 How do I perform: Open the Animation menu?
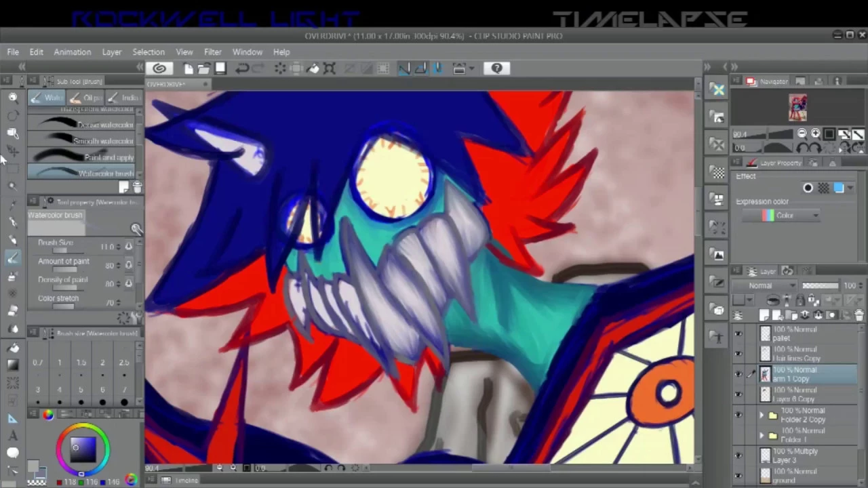(73, 52)
